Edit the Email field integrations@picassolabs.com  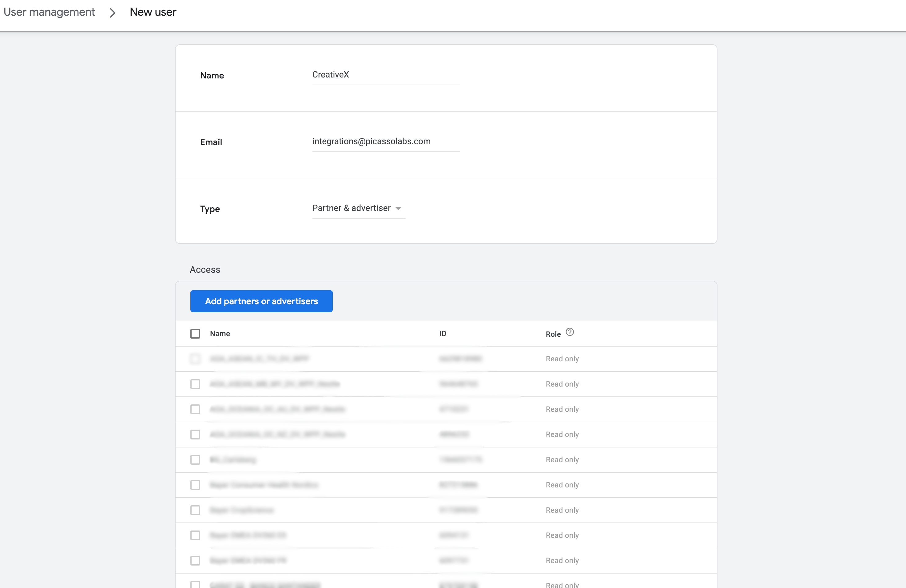point(386,141)
